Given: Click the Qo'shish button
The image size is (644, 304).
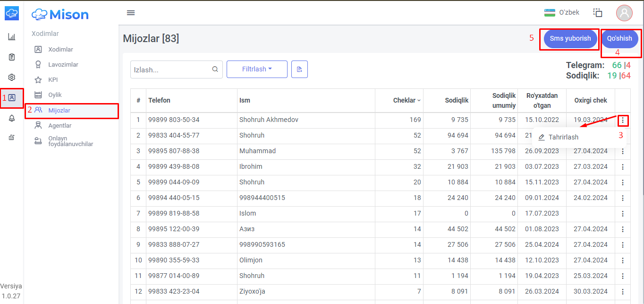Looking at the screenshot, I should click(x=619, y=39).
